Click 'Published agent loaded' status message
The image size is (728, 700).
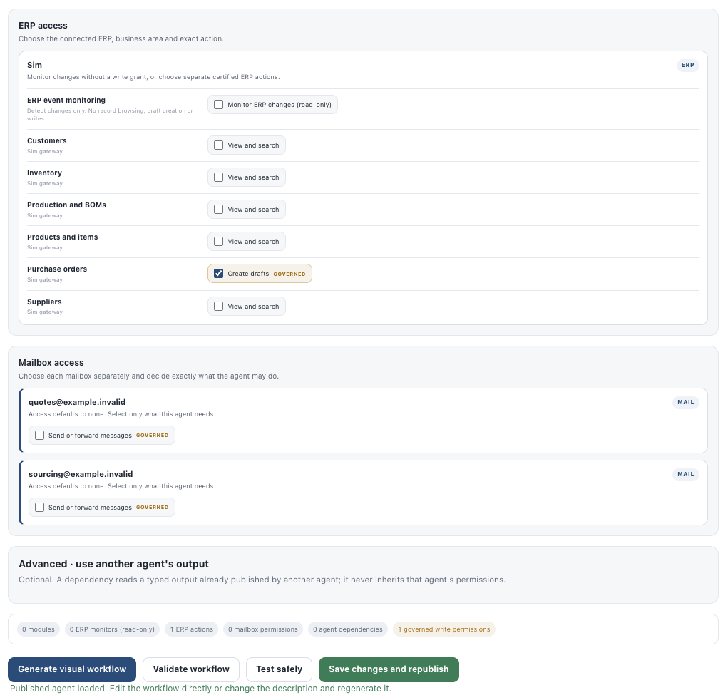click(200, 689)
